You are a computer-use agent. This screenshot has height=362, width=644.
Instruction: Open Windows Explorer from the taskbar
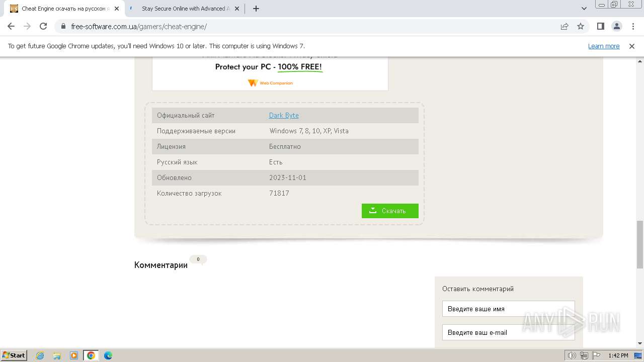click(57, 355)
